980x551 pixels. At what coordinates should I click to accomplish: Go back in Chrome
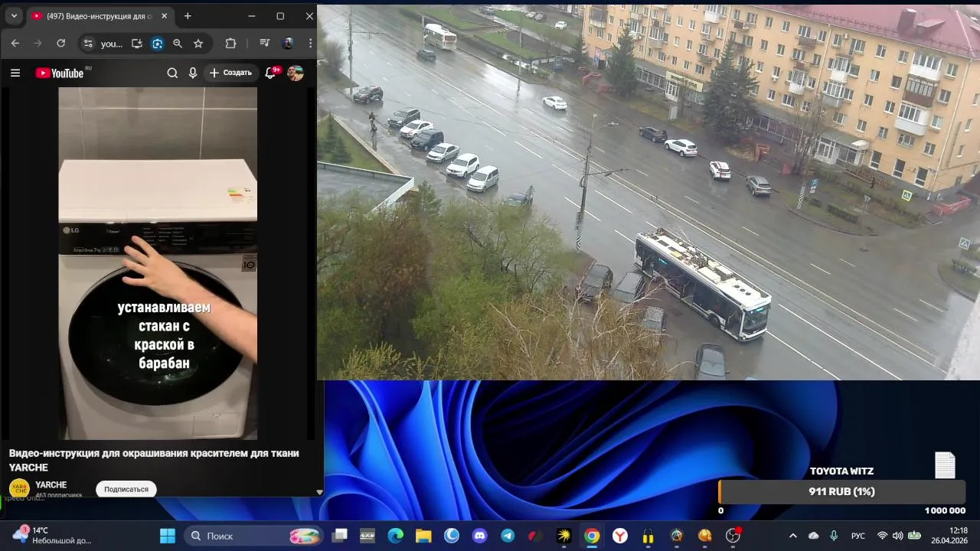[x=15, y=44]
